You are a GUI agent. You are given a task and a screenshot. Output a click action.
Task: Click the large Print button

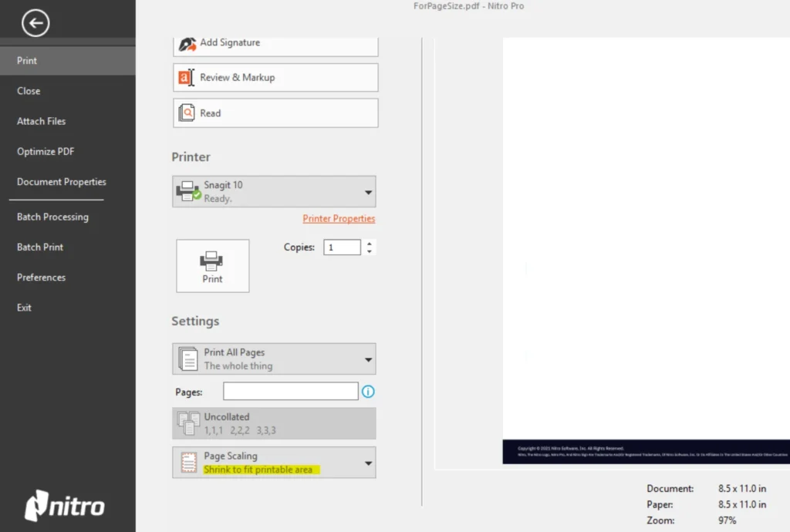tap(213, 266)
